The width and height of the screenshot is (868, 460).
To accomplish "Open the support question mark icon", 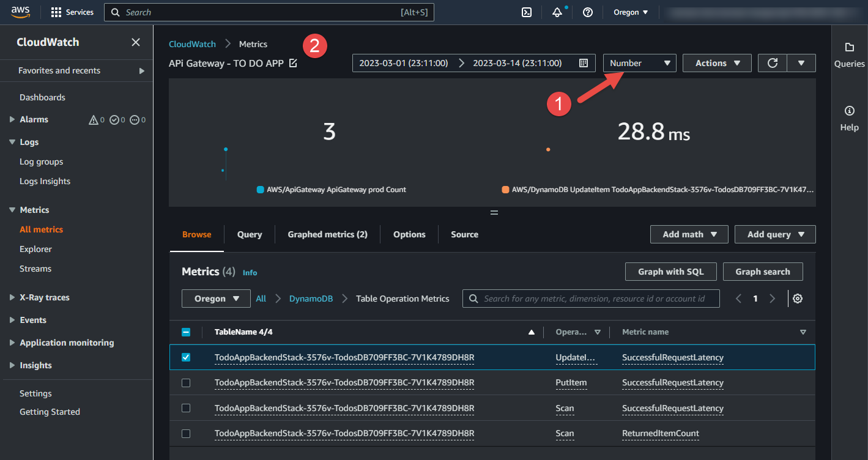I will coord(588,12).
